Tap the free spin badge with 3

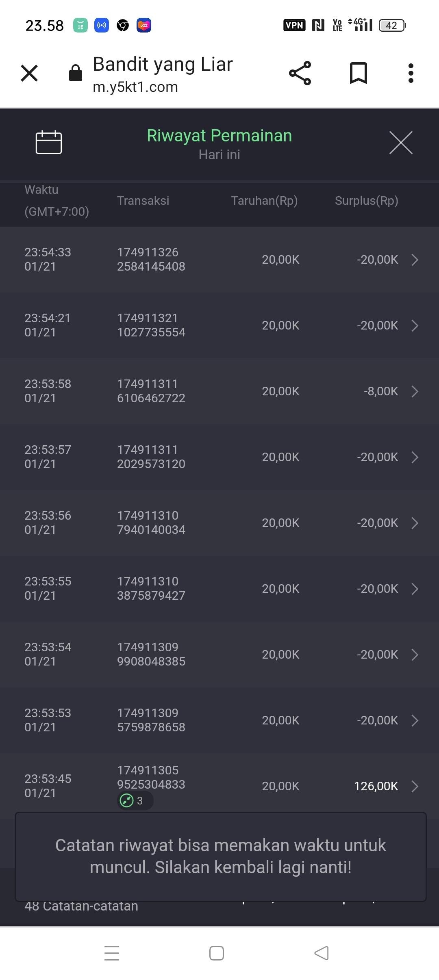(135, 800)
